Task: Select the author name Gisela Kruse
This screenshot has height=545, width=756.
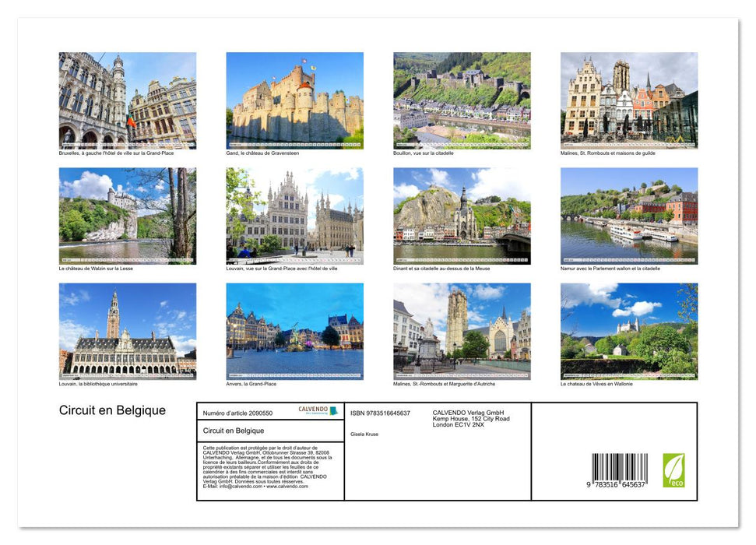Action: click(x=364, y=434)
